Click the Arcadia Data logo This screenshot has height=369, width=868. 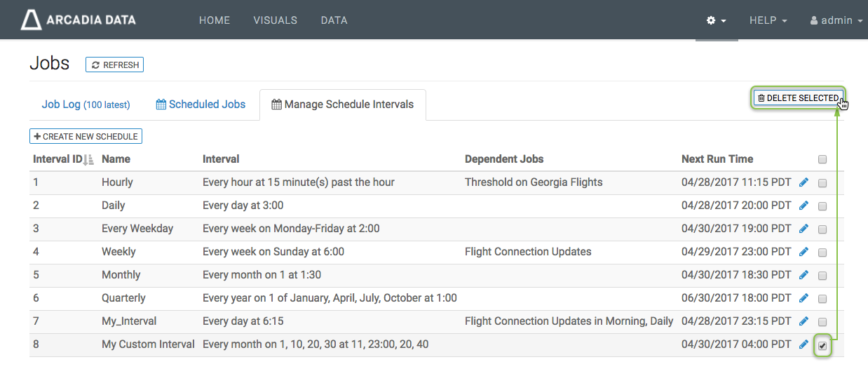pyautogui.click(x=78, y=20)
